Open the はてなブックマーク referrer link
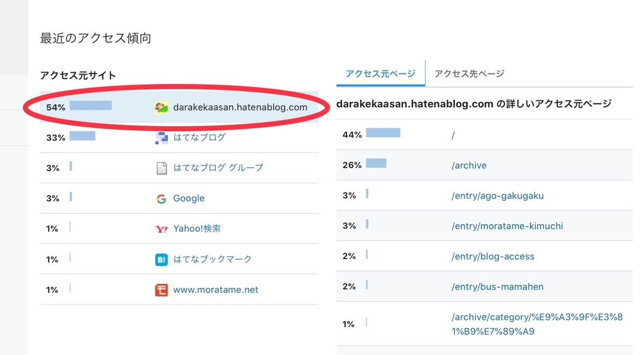Viewport: 644px width, 355px height. coord(213,259)
